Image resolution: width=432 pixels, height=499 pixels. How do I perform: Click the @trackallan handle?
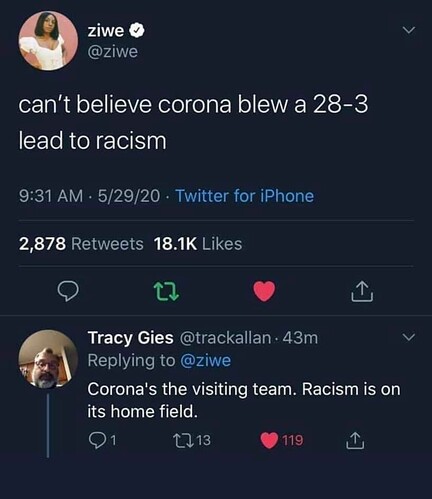pyautogui.click(x=226, y=338)
